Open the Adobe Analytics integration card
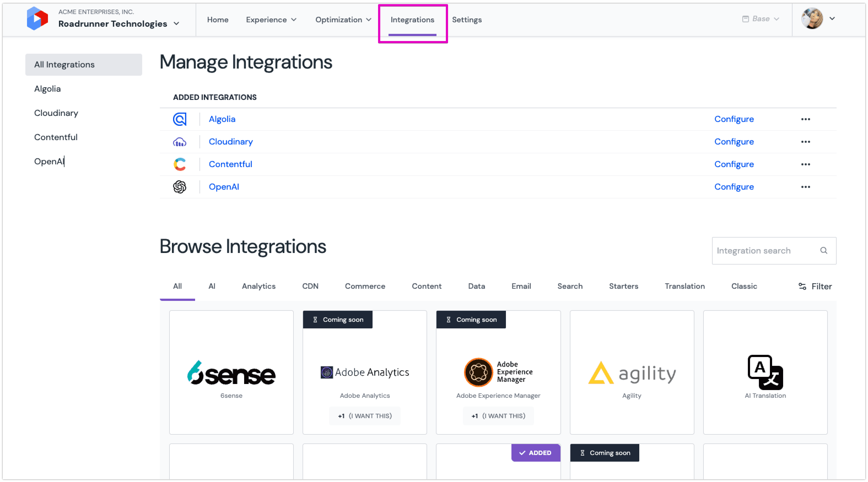Image resolution: width=868 pixels, height=482 pixels. pos(365,372)
